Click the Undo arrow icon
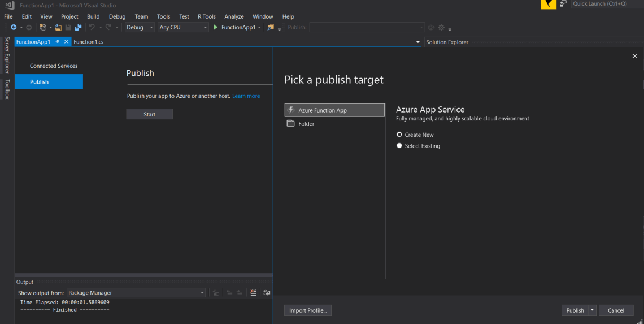 pos(92,27)
